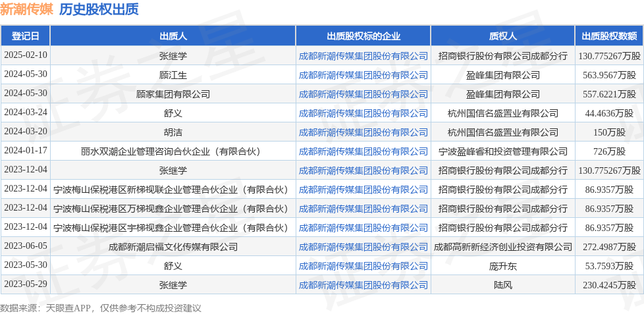The width and height of the screenshot is (644, 314).
Task: Open company link in 胡洁 row
Action: click(363, 132)
